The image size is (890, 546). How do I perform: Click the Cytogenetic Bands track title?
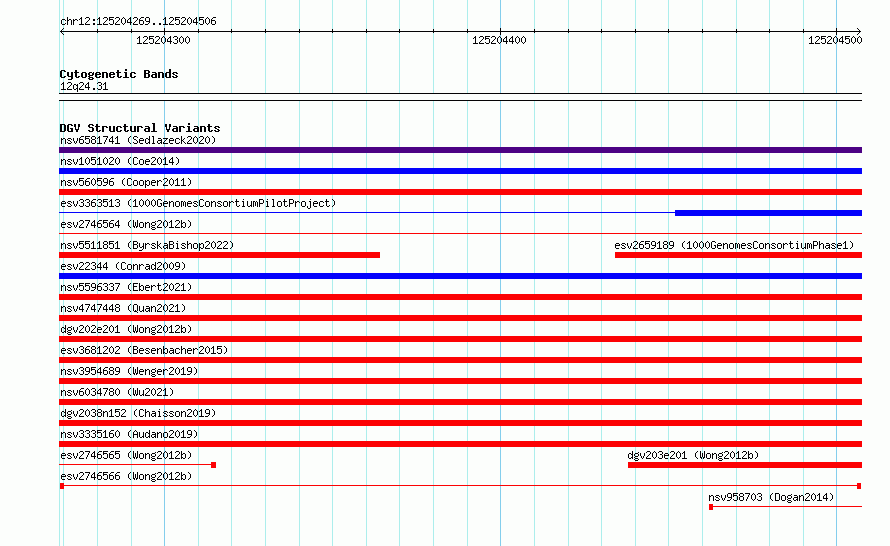coord(119,74)
